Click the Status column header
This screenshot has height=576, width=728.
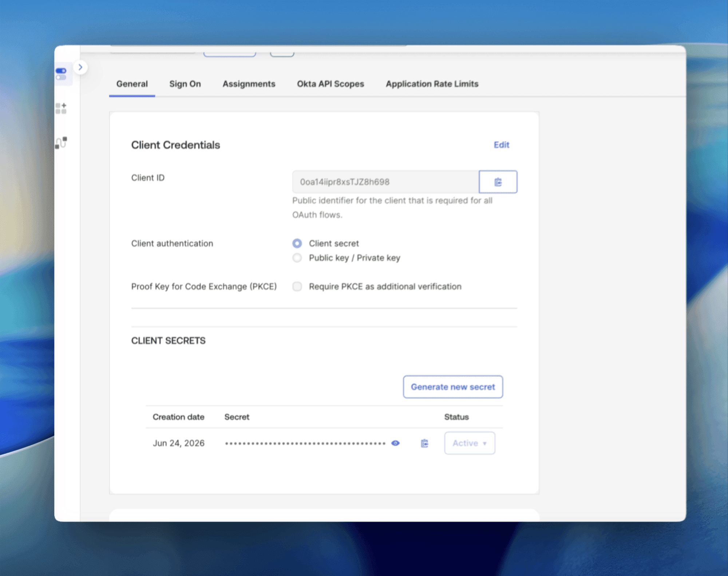[x=456, y=417]
